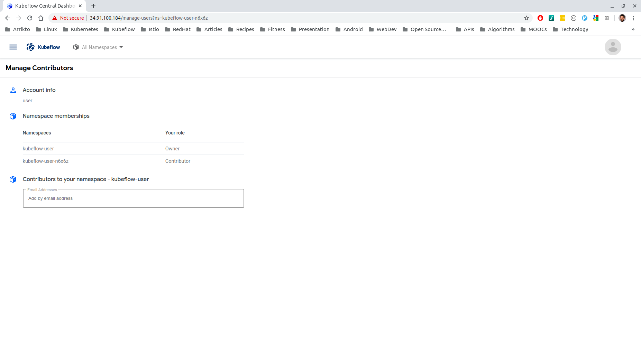This screenshot has height=364, width=641.
Task: Select the kubeflow-user-n6x6z namespace row
Action: click(x=134, y=161)
